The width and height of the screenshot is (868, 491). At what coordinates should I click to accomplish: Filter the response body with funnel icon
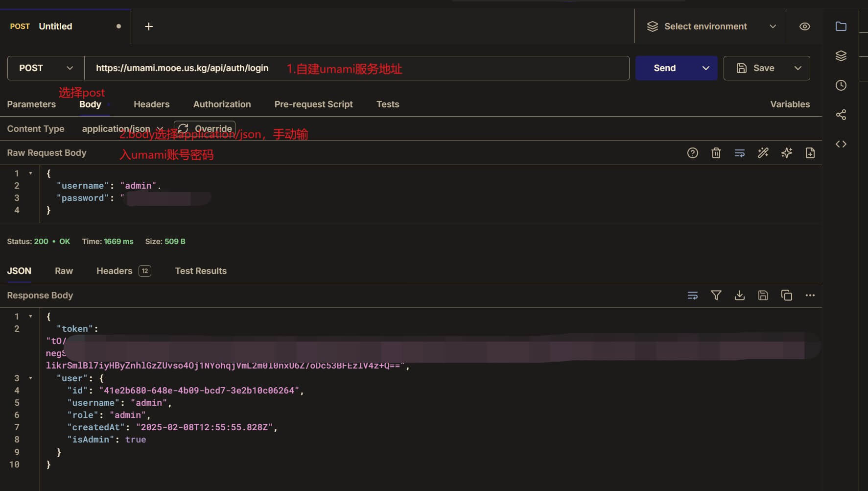(716, 295)
